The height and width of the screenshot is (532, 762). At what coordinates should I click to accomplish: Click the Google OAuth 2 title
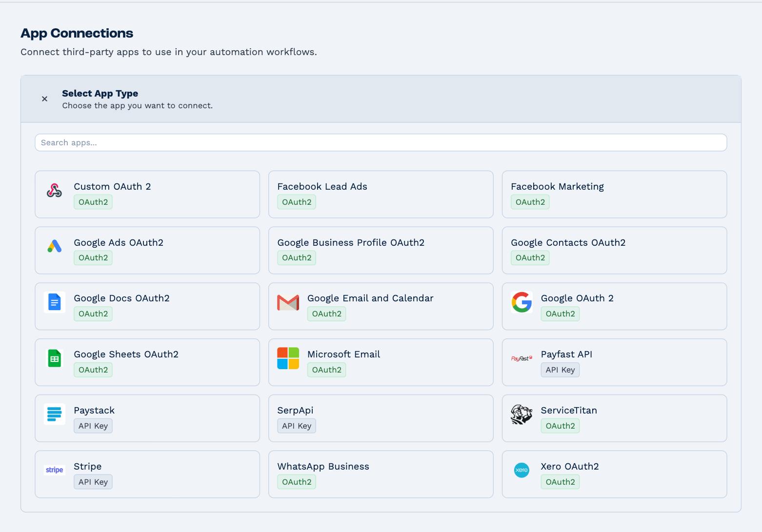click(577, 298)
